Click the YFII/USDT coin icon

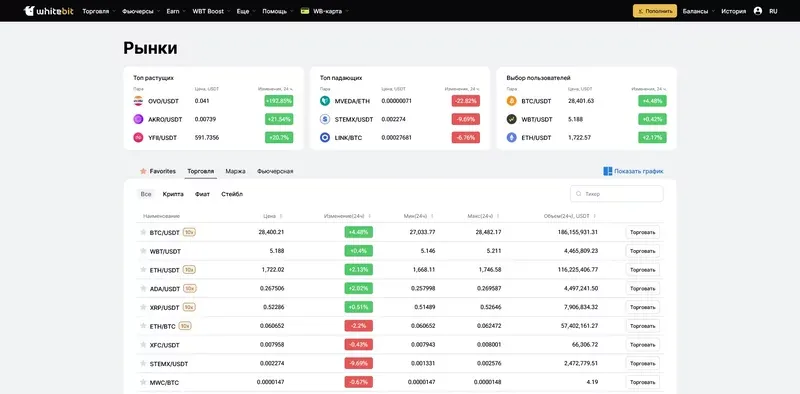point(138,137)
